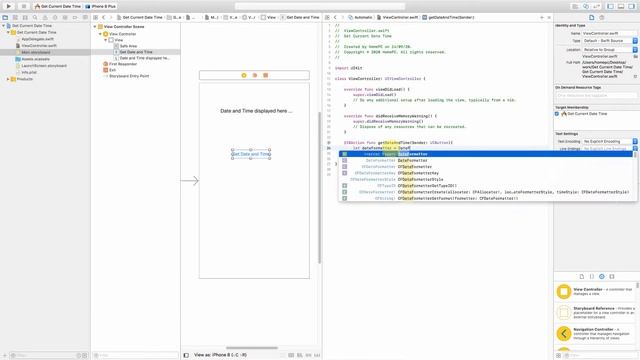Click the First Responder dock icon on canvas

click(x=255, y=75)
